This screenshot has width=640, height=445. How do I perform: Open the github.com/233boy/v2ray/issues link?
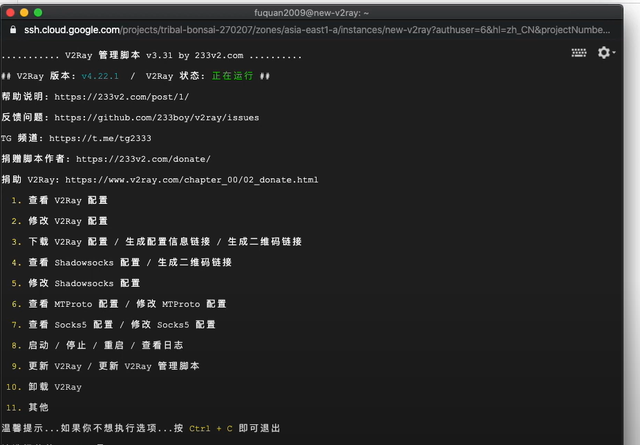[157, 118]
